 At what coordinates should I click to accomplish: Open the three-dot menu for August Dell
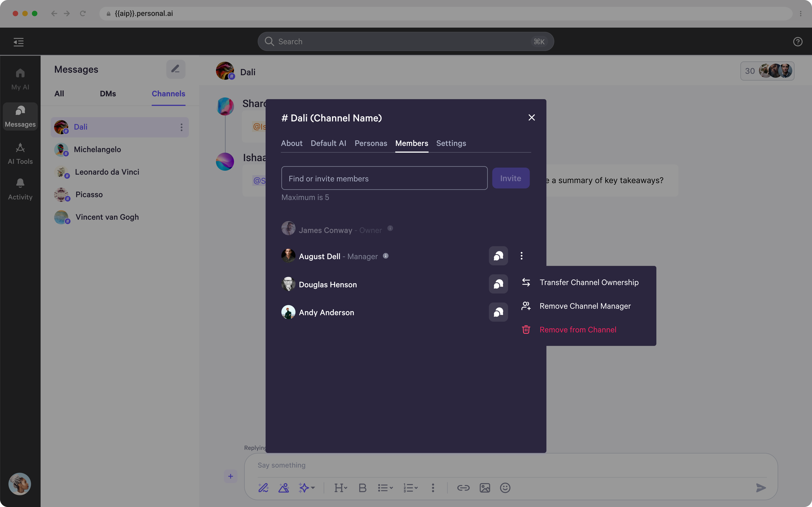pos(521,256)
